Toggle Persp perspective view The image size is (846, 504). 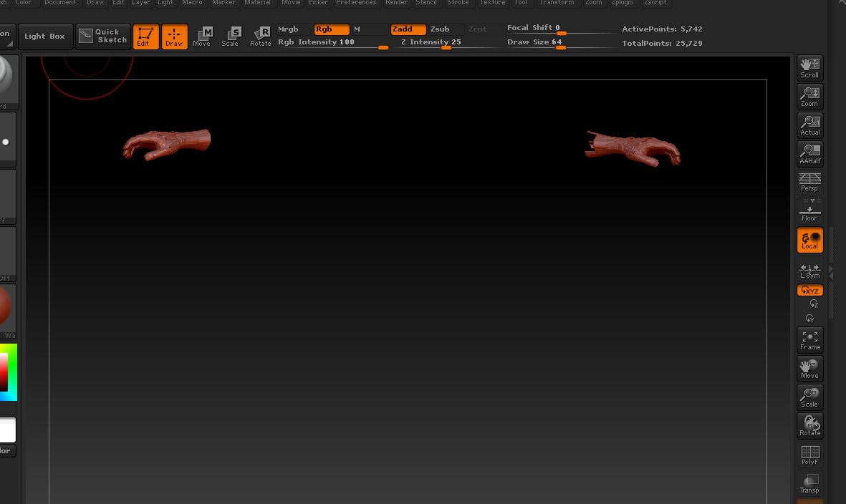pyautogui.click(x=809, y=182)
